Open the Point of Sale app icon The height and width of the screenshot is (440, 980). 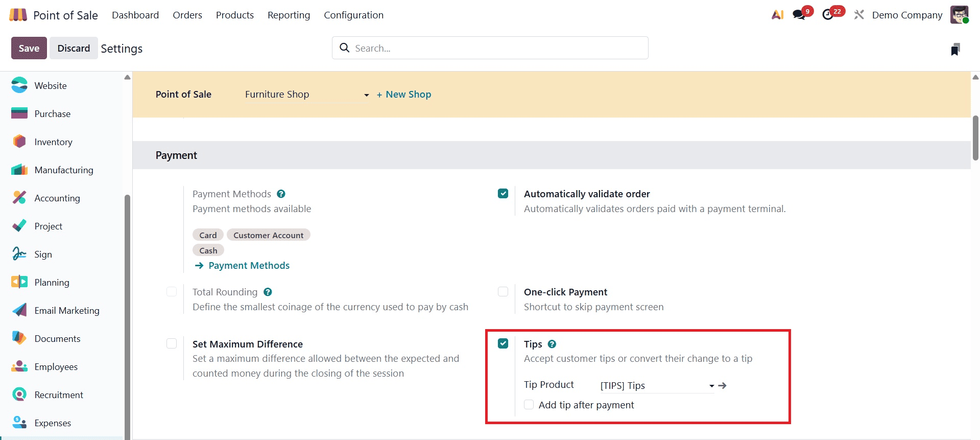pos(18,15)
